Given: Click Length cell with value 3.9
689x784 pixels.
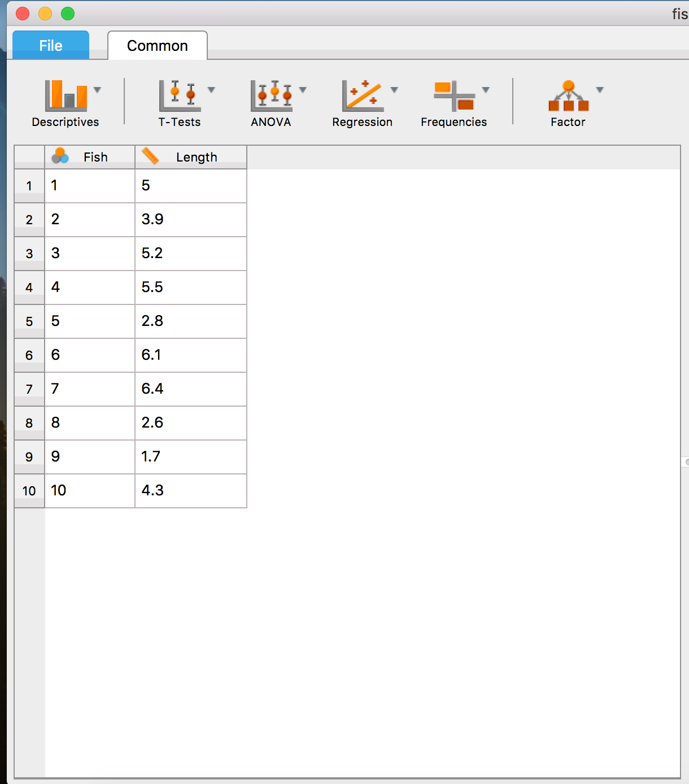Looking at the screenshot, I should pos(191,220).
